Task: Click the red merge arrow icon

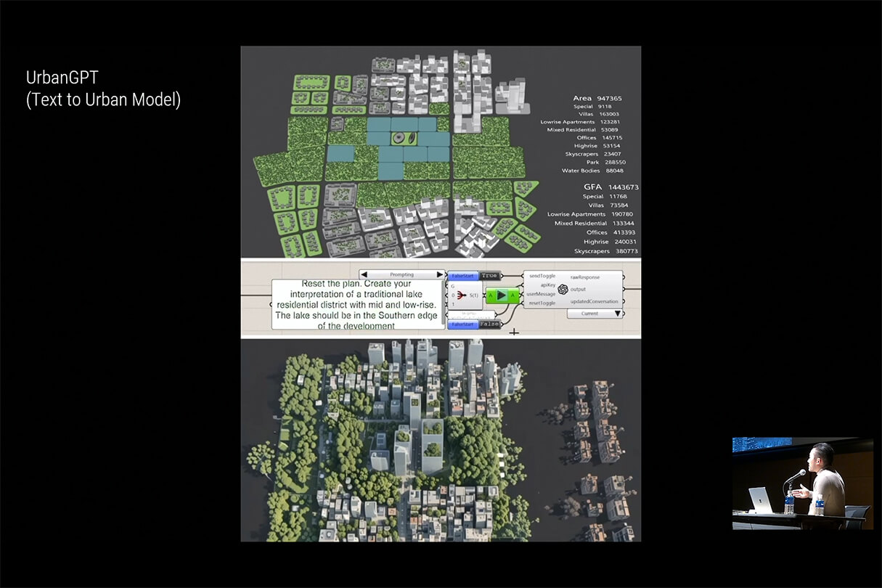Action: pyautogui.click(x=461, y=295)
